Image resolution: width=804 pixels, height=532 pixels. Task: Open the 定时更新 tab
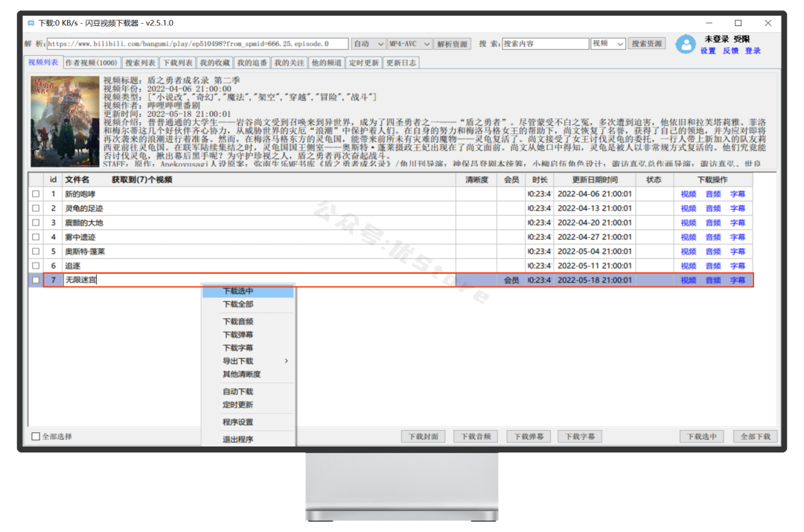[363, 63]
